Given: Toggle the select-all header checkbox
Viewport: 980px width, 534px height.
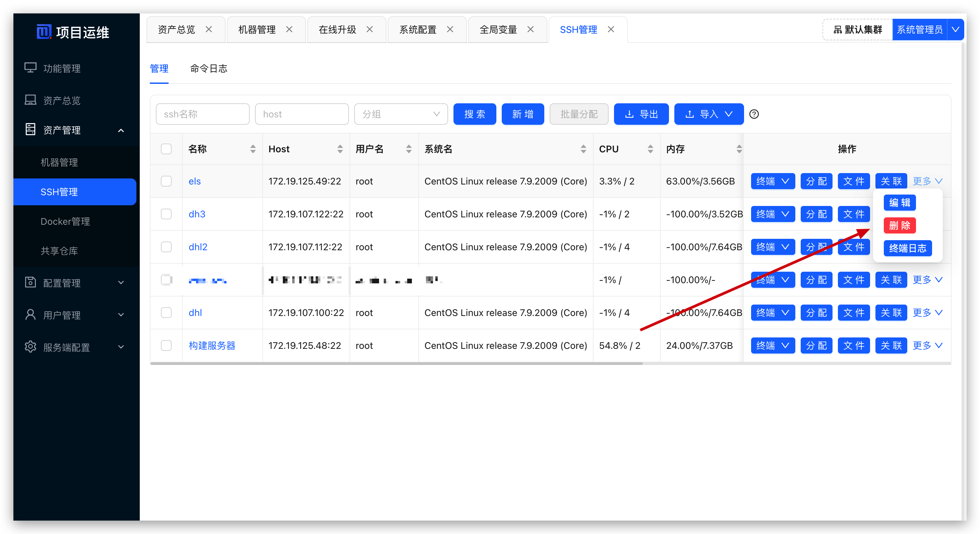Looking at the screenshot, I should (x=166, y=149).
